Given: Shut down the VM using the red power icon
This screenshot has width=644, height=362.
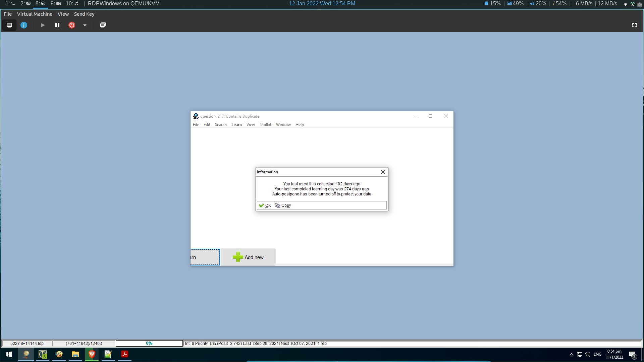Looking at the screenshot, I should (x=71, y=25).
